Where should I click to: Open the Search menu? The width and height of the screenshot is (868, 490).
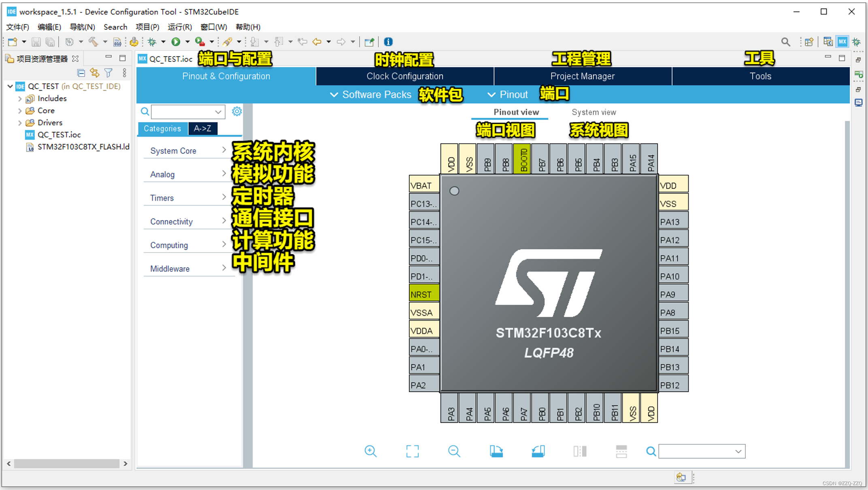(x=115, y=27)
